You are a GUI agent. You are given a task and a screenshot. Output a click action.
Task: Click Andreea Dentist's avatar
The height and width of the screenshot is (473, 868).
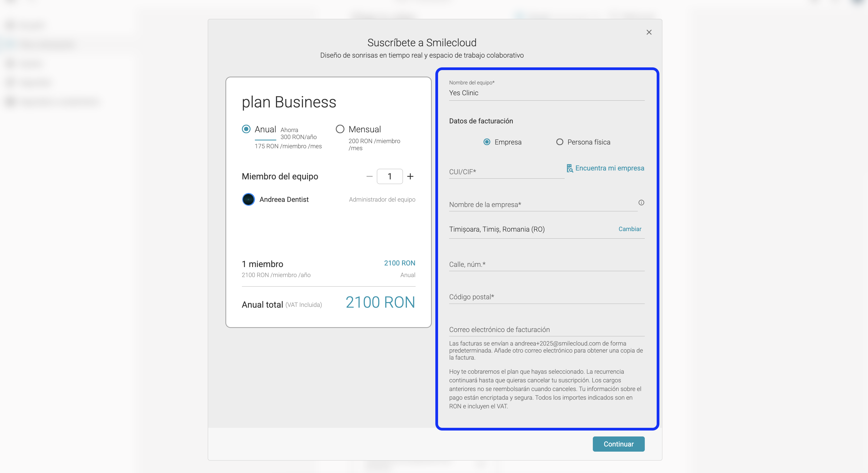pos(248,199)
